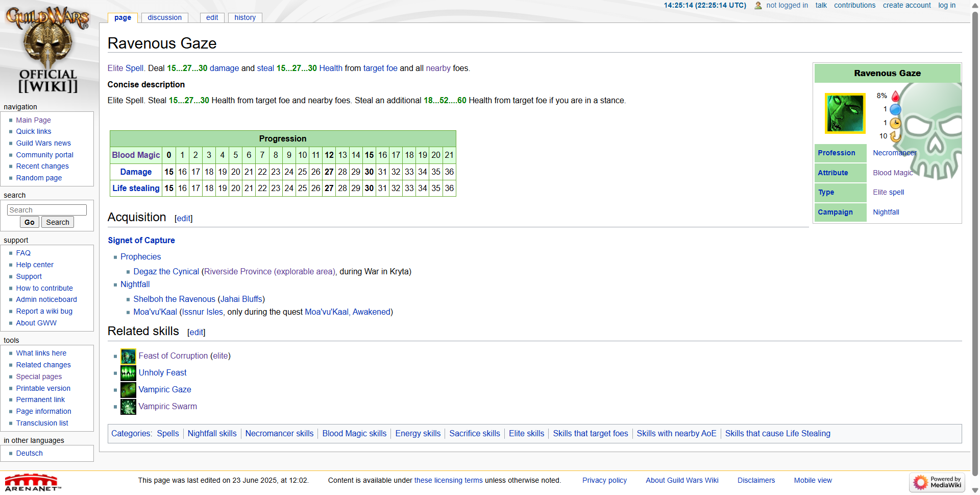
Task: Open Signet of Capture link
Action: [x=141, y=241]
